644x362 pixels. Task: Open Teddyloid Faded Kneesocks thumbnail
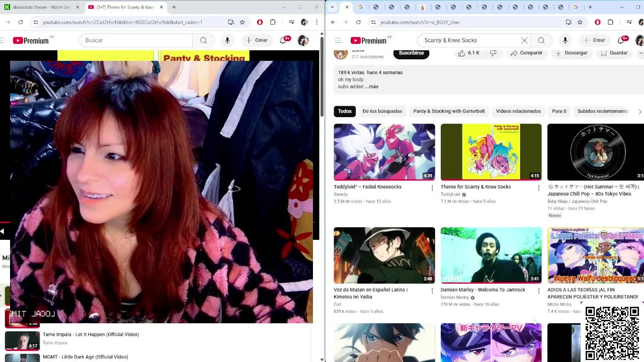point(384,152)
